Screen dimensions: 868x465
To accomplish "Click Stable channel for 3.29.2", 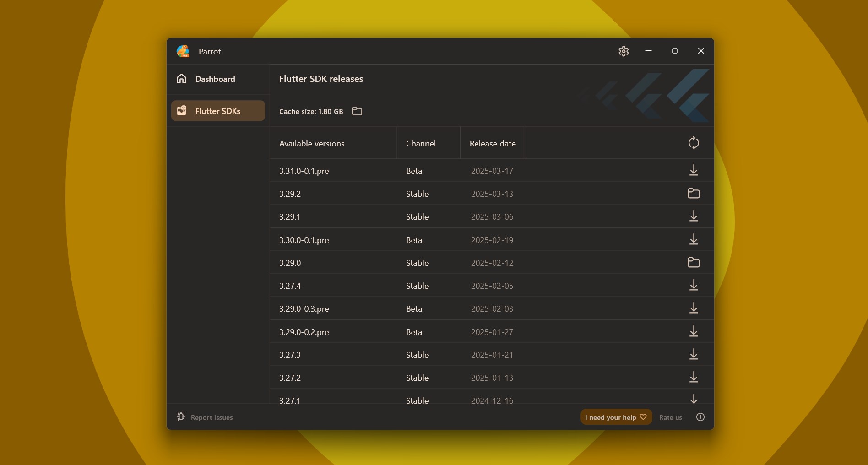I will (x=417, y=194).
